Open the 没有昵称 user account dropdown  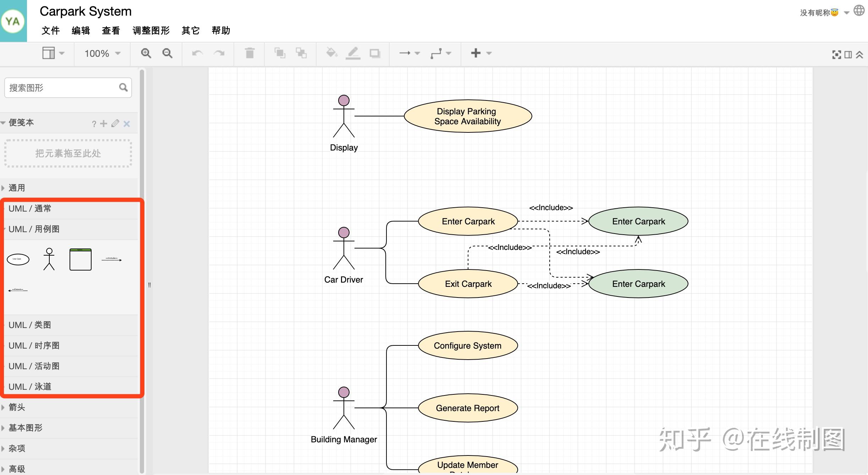pyautogui.click(x=824, y=13)
